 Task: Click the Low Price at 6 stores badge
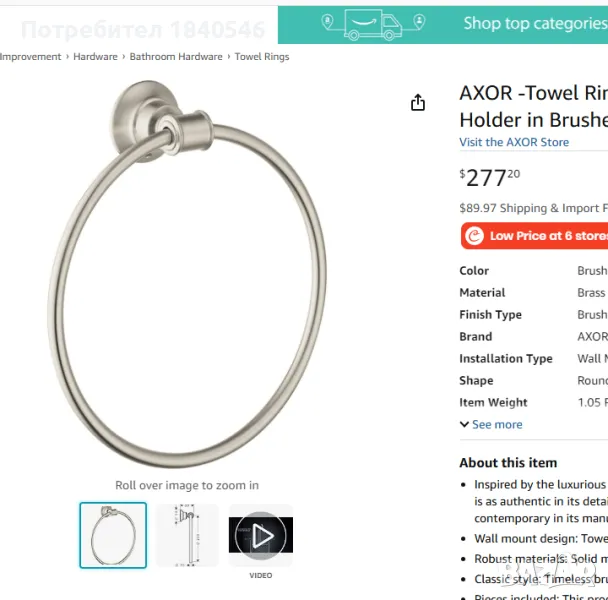pos(534,236)
